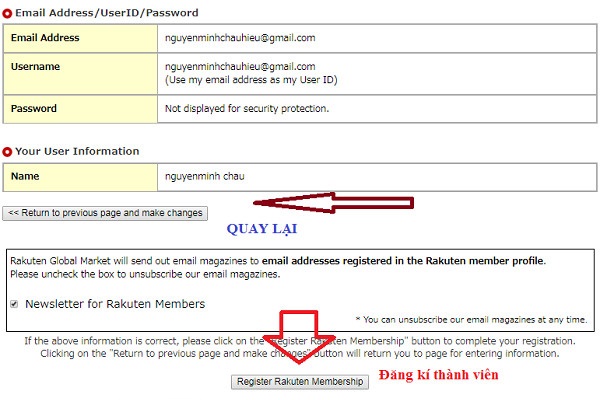Click the red bullet beside Email Address heading
The height and width of the screenshot is (400, 600).
pyautogui.click(x=7, y=14)
